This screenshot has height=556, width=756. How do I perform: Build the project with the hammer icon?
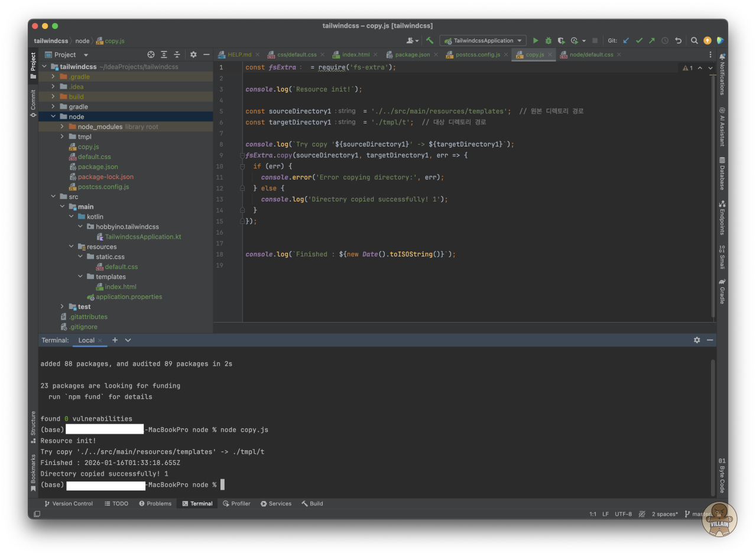tap(430, 41)
